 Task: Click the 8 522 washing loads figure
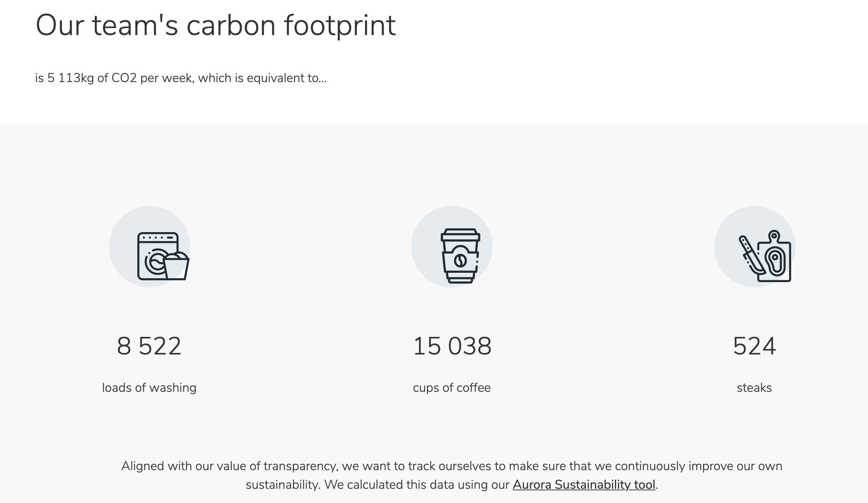pyautogui.click(x=149, y=346)
